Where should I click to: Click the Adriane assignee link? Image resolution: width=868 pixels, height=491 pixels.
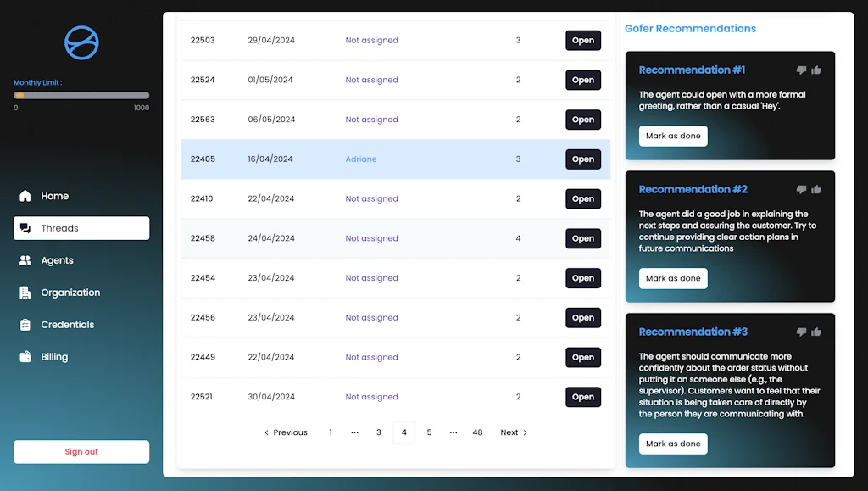(361, 159)
